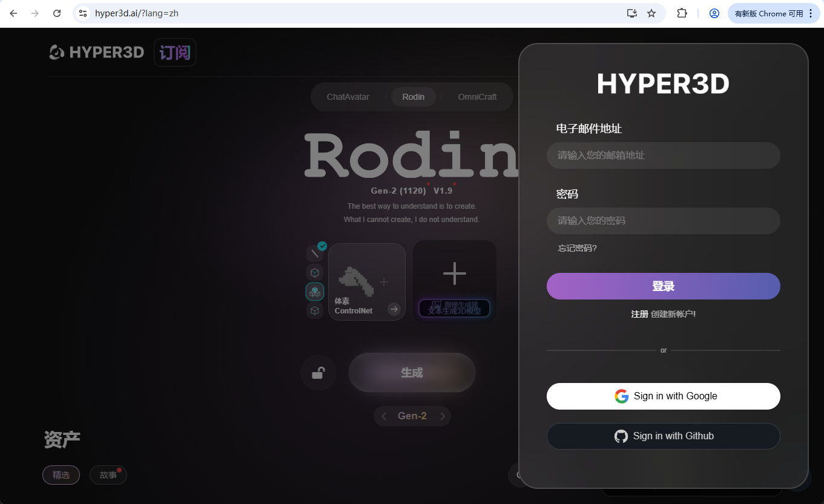This screenshot has width=824, height=504.
Task: Select the 精选 featured filter
Action: 61,475
